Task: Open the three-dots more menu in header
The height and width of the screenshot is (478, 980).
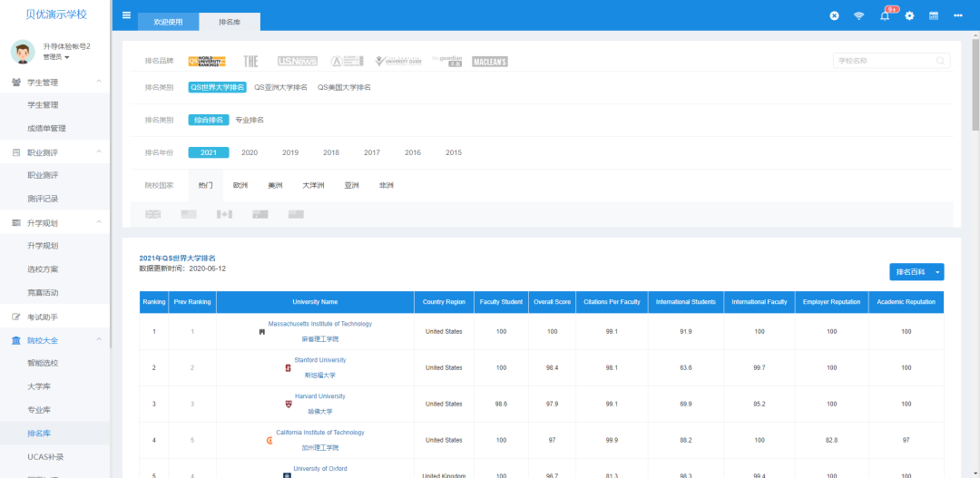Action: coord(958,16)
